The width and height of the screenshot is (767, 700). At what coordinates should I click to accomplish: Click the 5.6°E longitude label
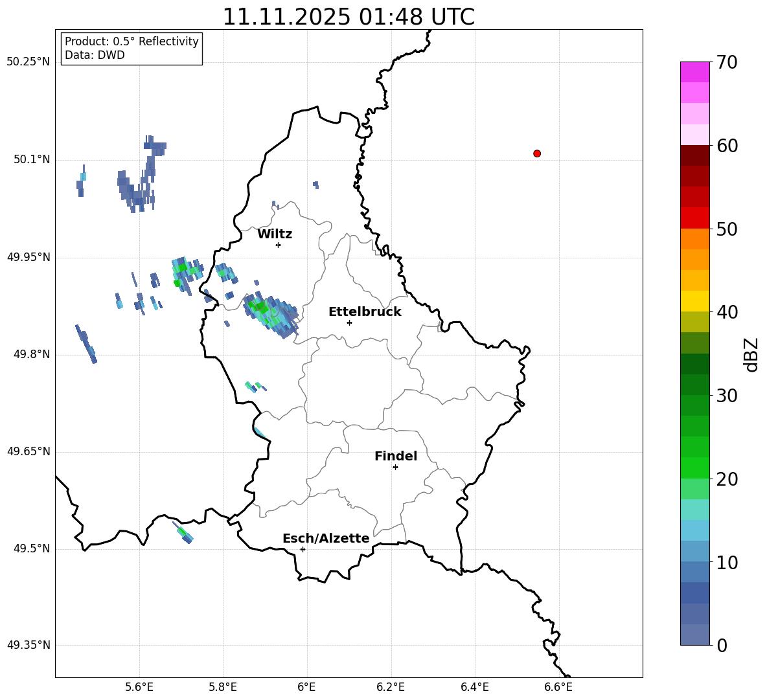(139, 687)
